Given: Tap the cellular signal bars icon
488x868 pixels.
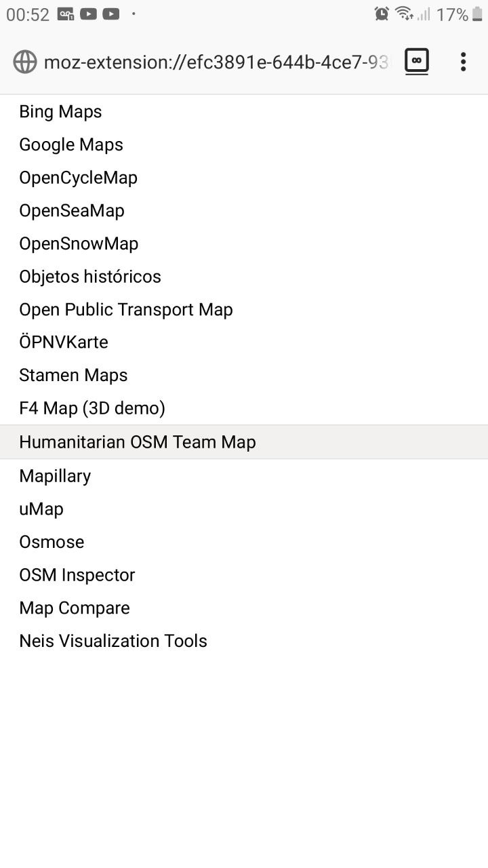Looking at the screenshot, I should [424, 14].
